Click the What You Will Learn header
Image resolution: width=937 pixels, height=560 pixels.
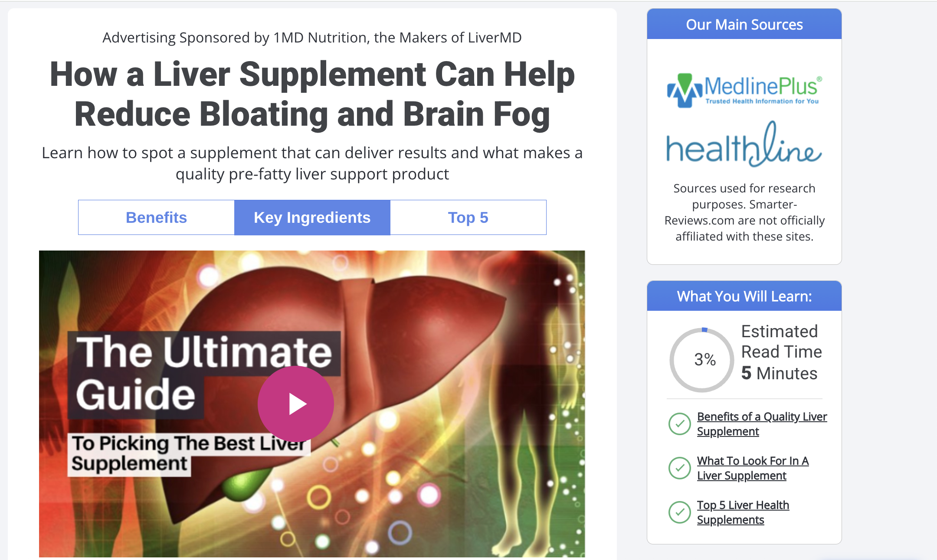point(744,296)
